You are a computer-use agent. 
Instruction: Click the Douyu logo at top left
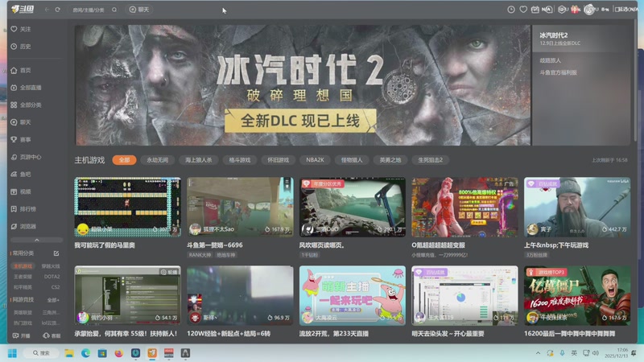click(x=23, y=9)
